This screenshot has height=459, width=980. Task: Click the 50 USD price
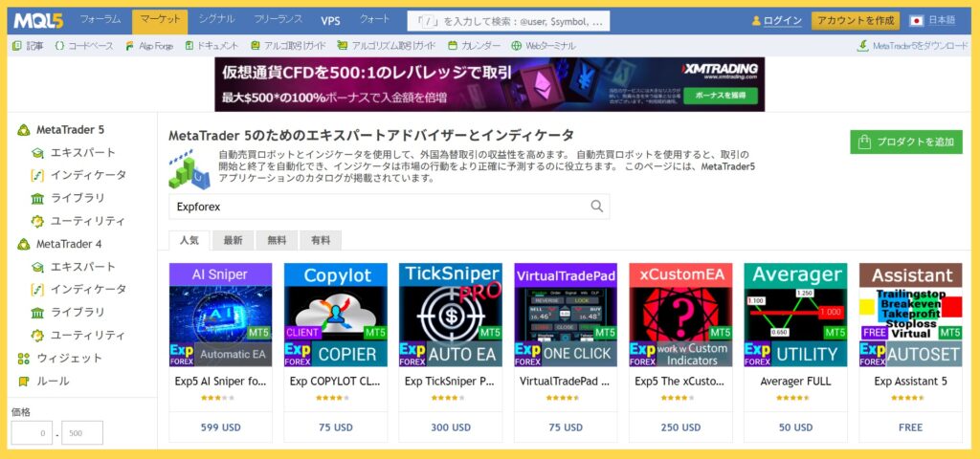point(795,427)
